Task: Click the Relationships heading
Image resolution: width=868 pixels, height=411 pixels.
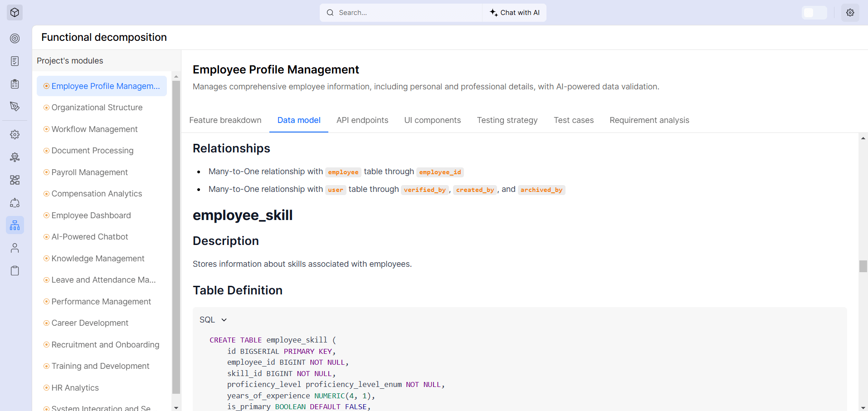Action: (x=231, y=148)
